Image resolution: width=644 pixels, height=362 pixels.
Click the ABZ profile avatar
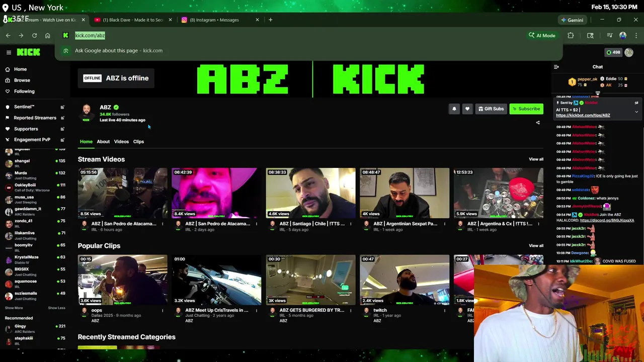click(x=87, y=113)
